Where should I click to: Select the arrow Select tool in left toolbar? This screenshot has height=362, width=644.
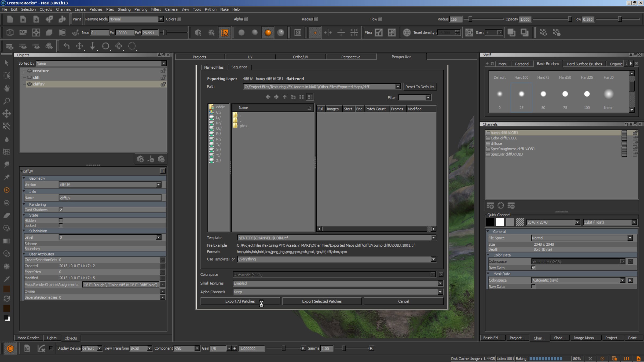(7, 63)
